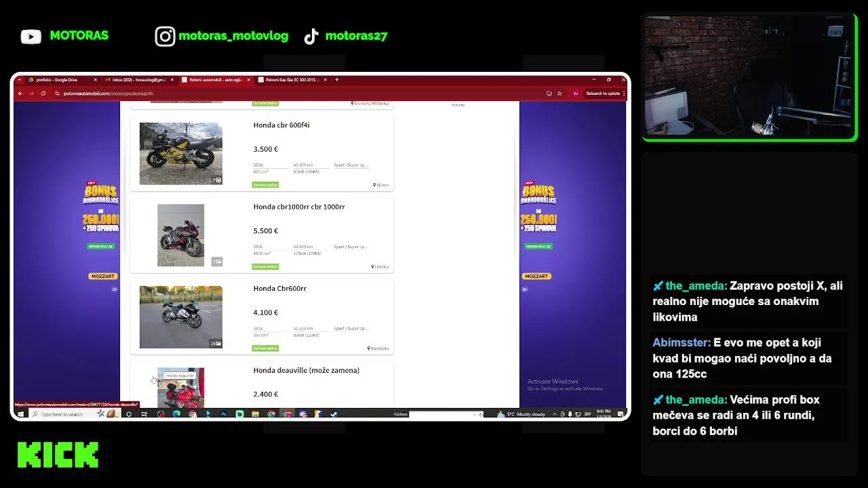Click the 4.100 € price
868x488 pixels.
(x=266, y=312)
